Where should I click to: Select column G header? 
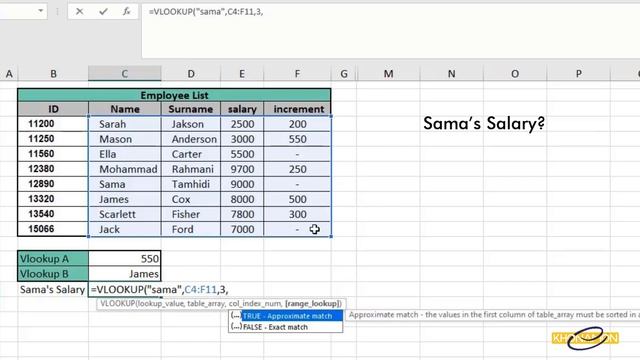[344, 74]
